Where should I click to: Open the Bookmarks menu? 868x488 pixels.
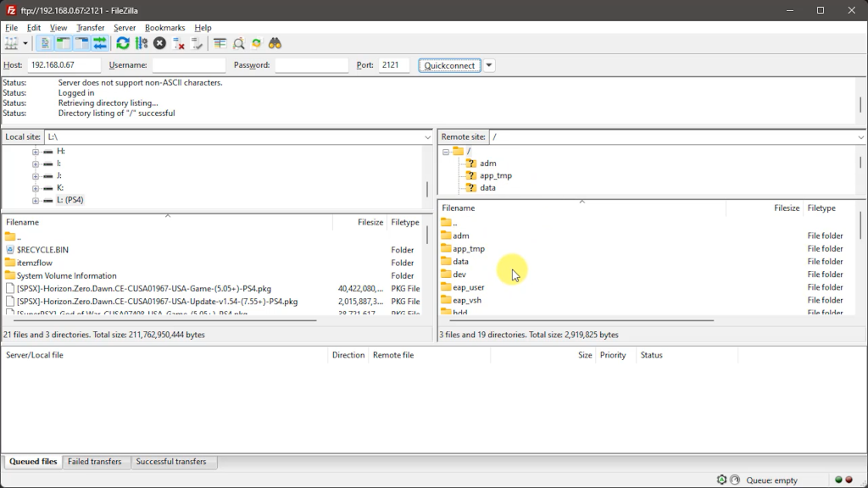pos(165,28)
